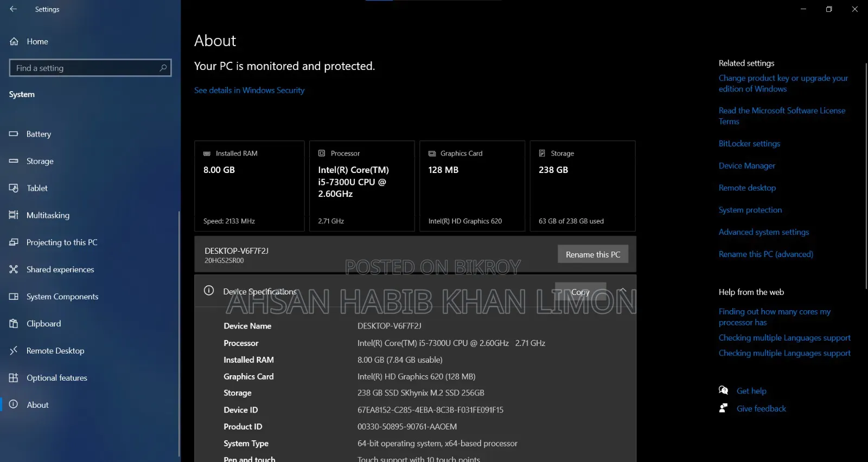The image size is (868, 462).
Task: Click the Tablet sidebar icon
Action: coord(14,188)
